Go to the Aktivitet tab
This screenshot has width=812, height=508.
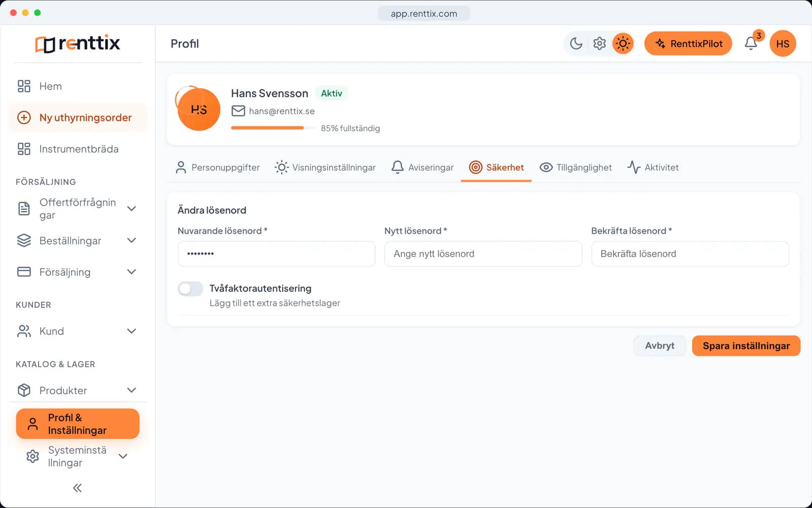[x=653, y=168]
